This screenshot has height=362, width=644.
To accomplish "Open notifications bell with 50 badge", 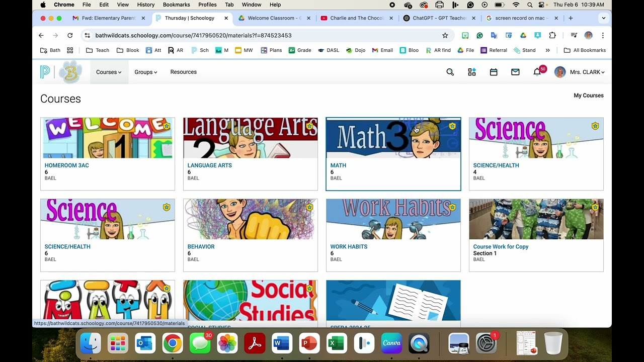I will pos(538,71).
